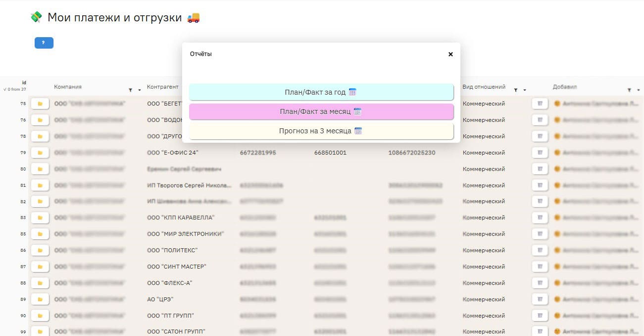This screenshot has width=644, height=336.
Task: Open the План/Факт за год report
Action: click(x=321, y=92)
